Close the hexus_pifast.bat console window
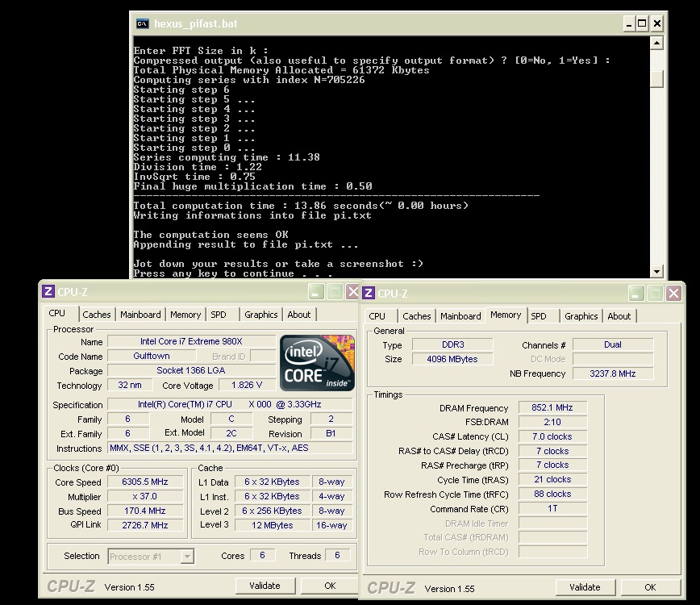This screenshot has height=605, width=700. coord(657,23)
